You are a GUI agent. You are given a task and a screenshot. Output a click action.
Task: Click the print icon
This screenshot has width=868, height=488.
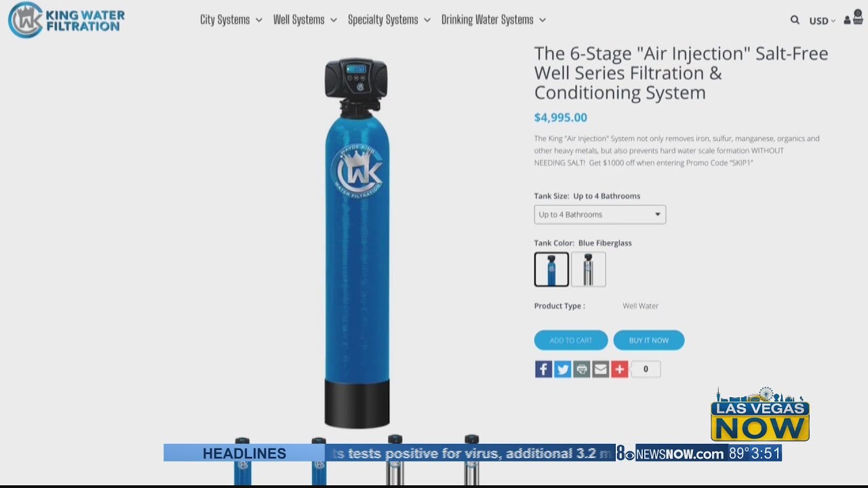point(581,369)
